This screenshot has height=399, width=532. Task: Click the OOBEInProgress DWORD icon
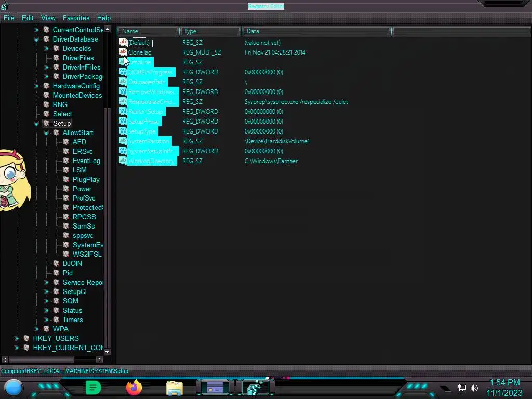123,72
